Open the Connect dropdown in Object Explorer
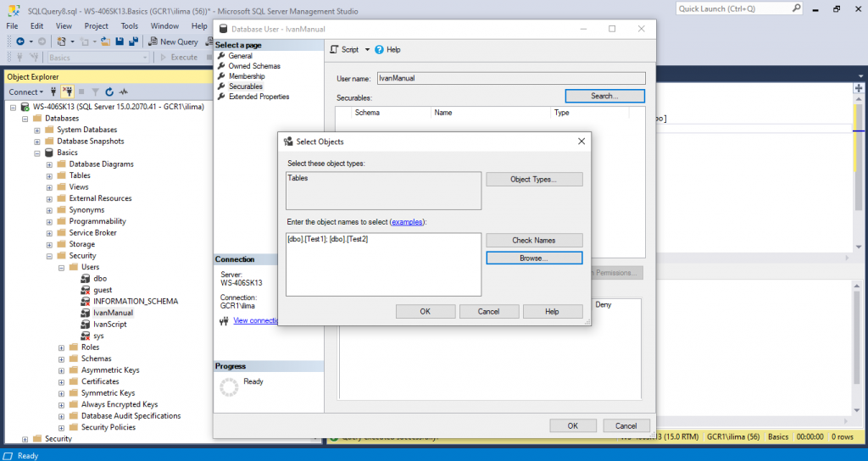Viewport: 868px width, 461px height. coord(25,92)
